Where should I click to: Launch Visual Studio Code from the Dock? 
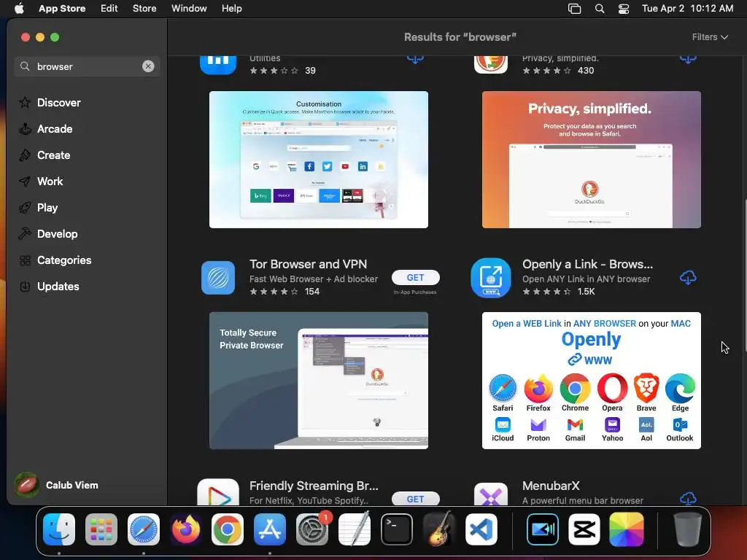[481, 529]
